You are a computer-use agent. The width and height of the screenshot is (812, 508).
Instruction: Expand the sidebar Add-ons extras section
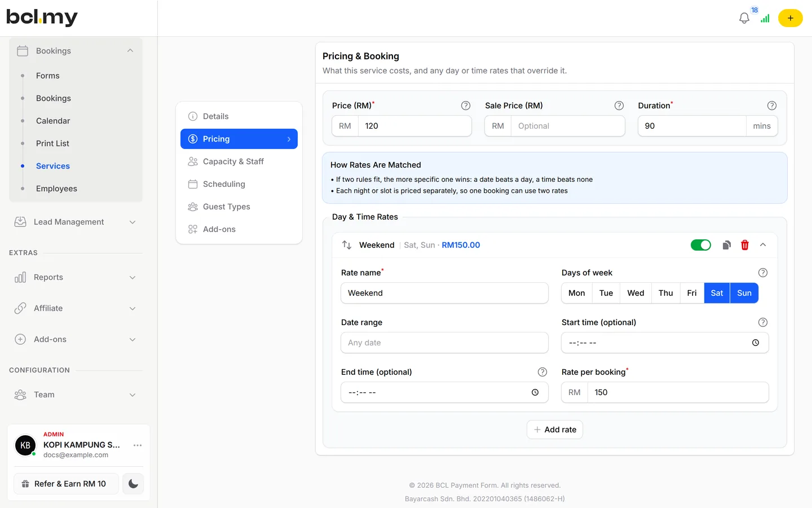tap(76, 339)
